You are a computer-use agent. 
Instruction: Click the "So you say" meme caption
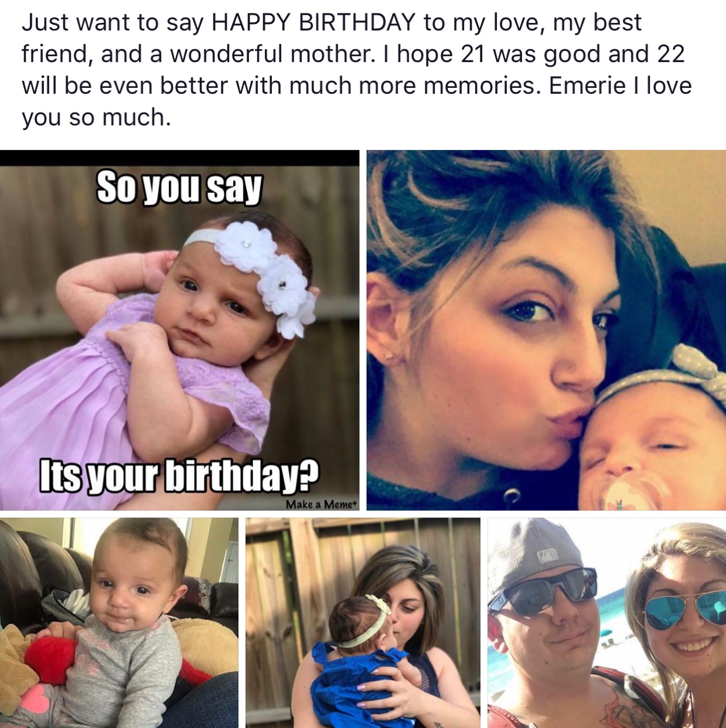(x=179, y=187)
